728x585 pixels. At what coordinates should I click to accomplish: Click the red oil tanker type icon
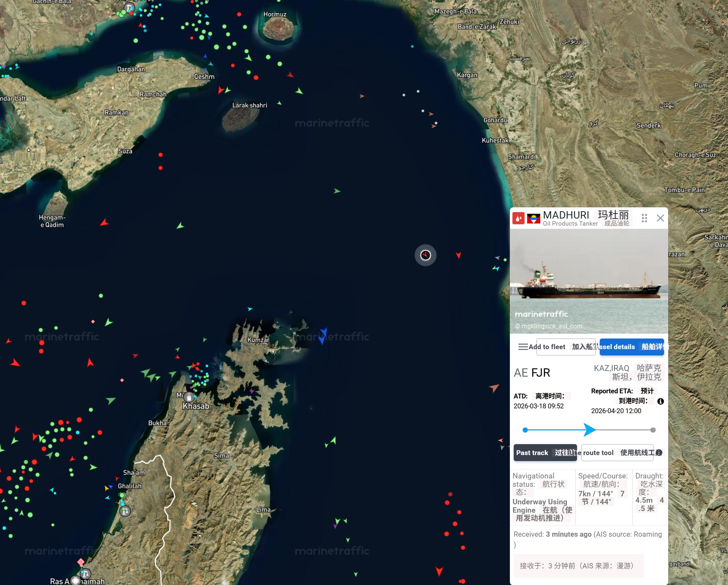[518, 218]
